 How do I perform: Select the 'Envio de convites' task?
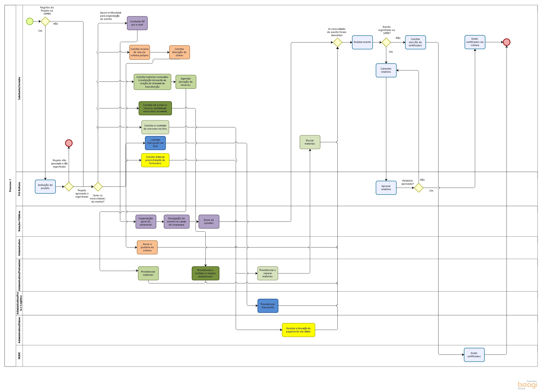(x=209, y=222)
